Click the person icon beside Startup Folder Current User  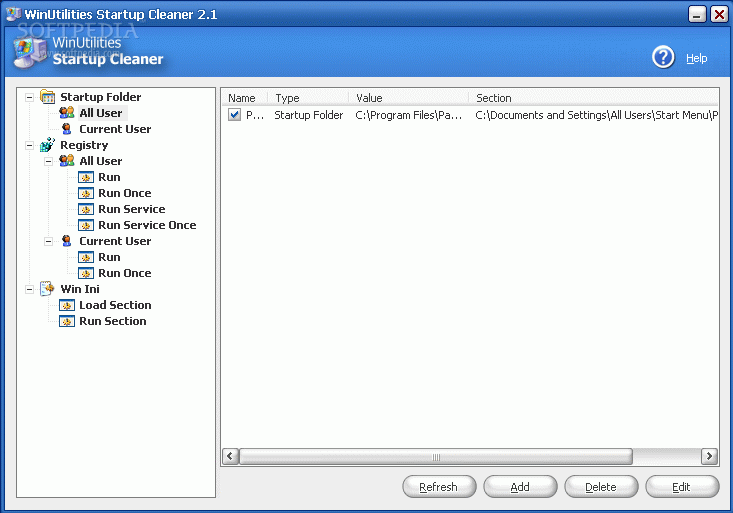tap(67, 129)
